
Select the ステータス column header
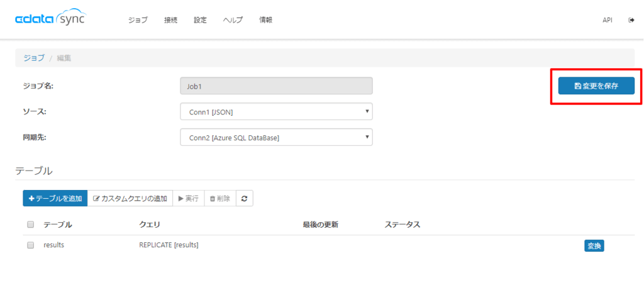pyautogui.click(x=402, y=225)
